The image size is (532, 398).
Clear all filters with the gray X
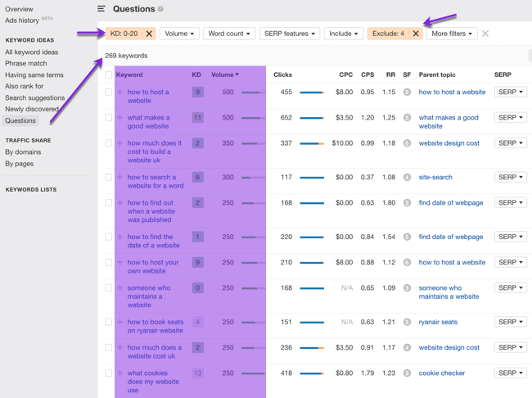point(485,34)
